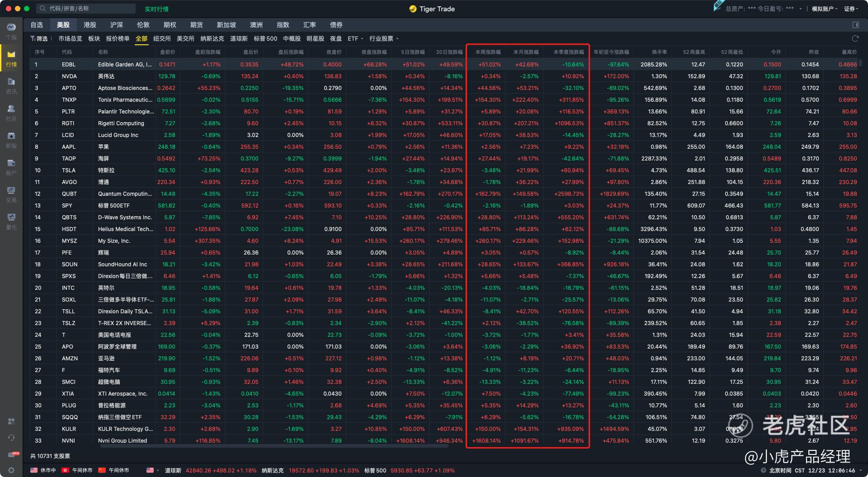
Task: Open the 社区 community sidebar icon
Action: click(x=11, y=112)
